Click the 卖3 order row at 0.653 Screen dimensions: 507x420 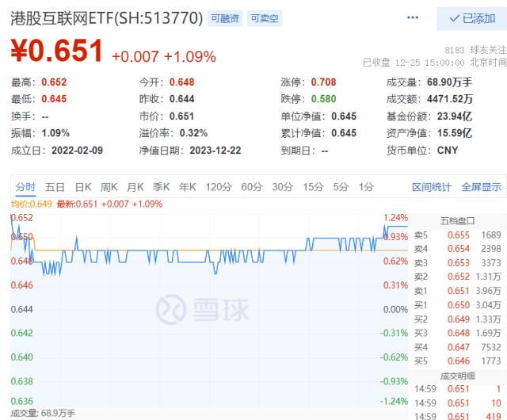[x=457, y=263]
